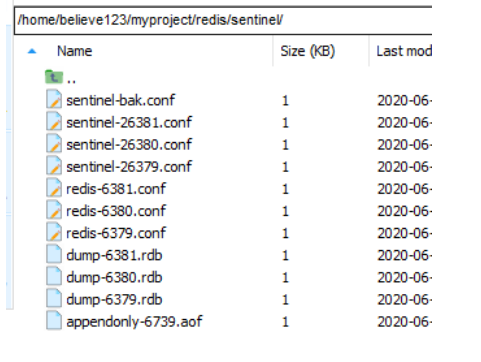Select the sentinel-26380.conf file icon
481x362 pixels.
tap(54, 143)
